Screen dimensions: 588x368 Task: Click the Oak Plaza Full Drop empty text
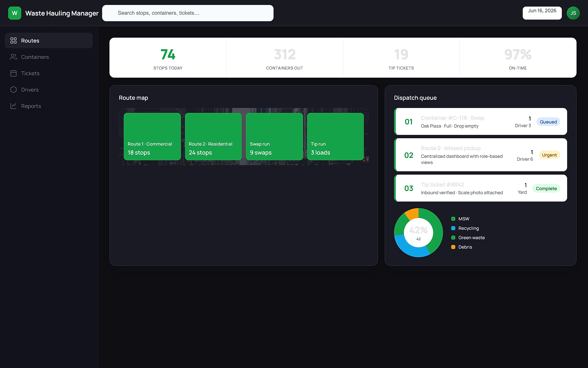pyautogui.click(x=450, y=126)
